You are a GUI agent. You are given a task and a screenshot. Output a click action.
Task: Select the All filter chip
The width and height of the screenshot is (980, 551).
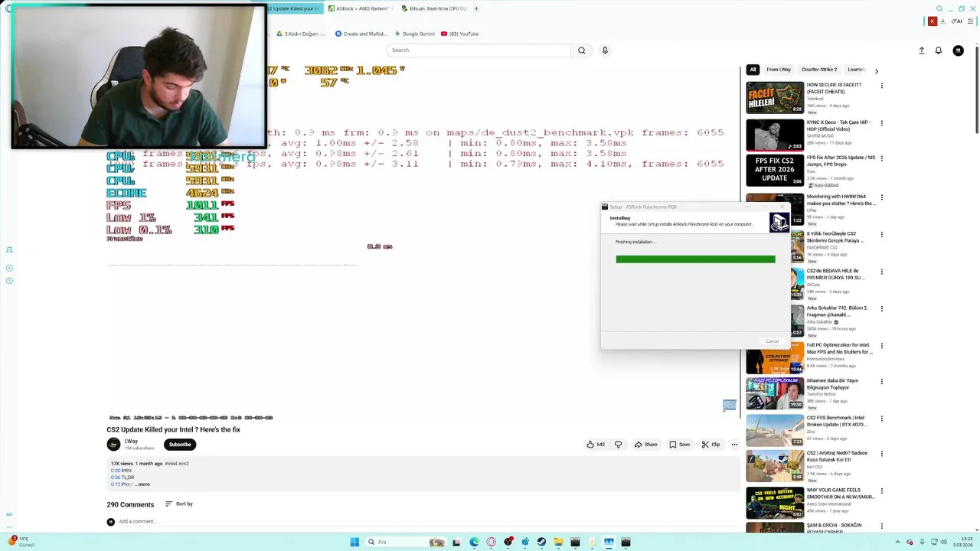(753, 70)
